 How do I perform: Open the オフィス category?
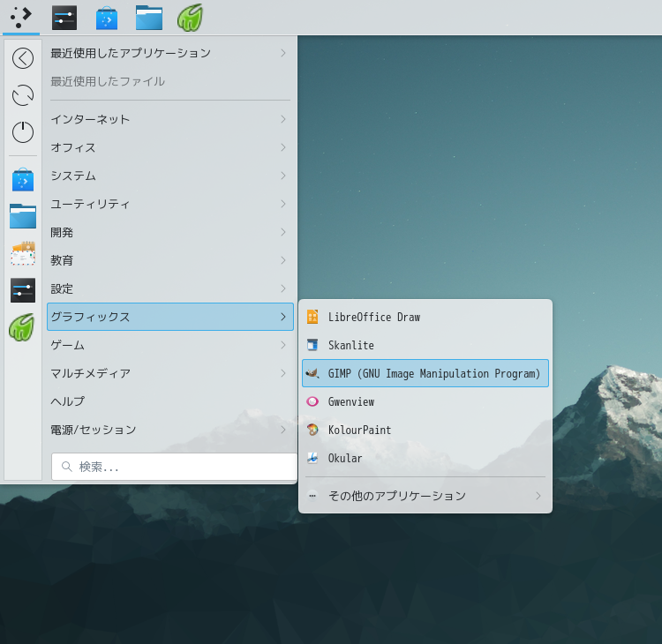[170, 147]
